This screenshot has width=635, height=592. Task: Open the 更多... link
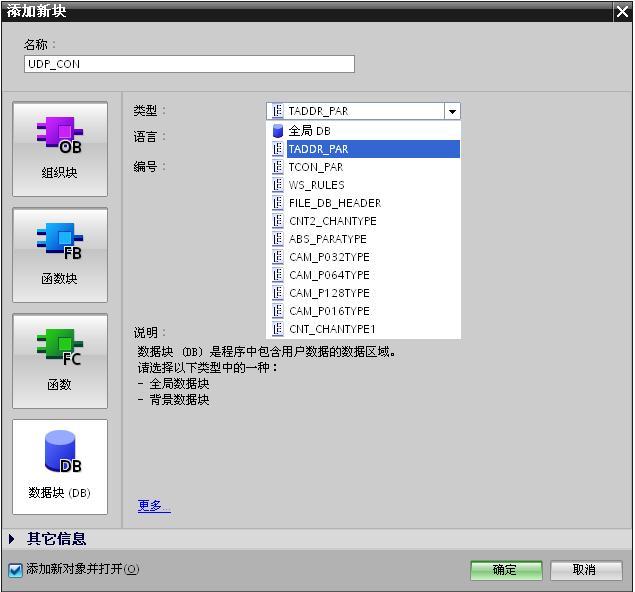point(154,505)
